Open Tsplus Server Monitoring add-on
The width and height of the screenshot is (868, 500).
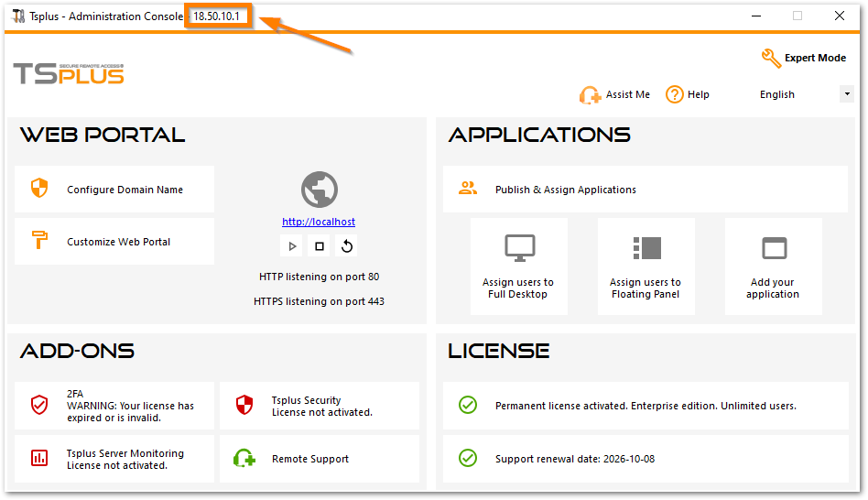pyautogui.click(x=114, y=459)
